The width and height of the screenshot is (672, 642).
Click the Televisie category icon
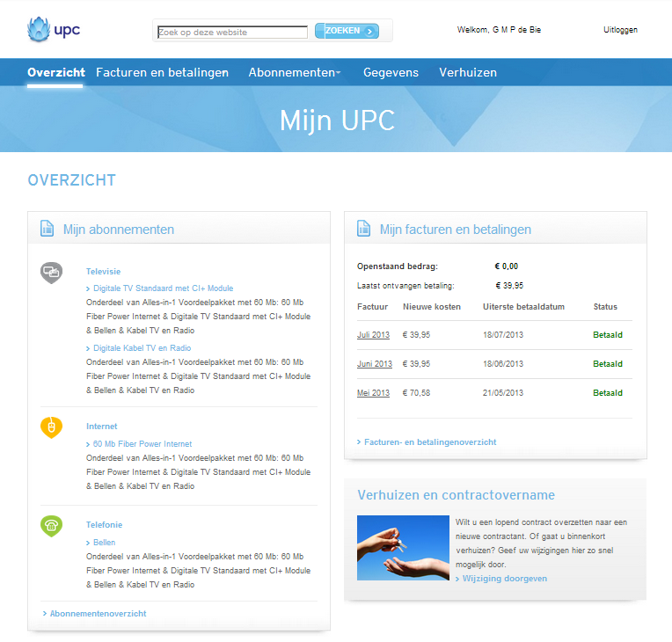51,273
